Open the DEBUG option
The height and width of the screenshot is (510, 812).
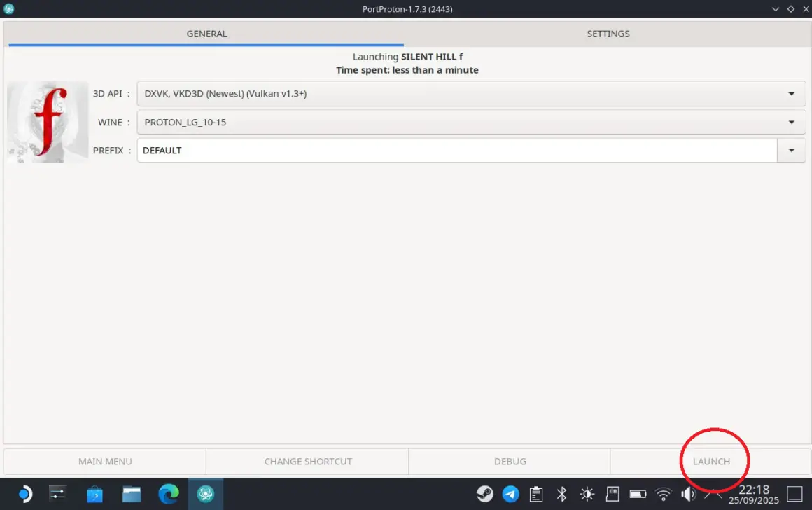510,461
